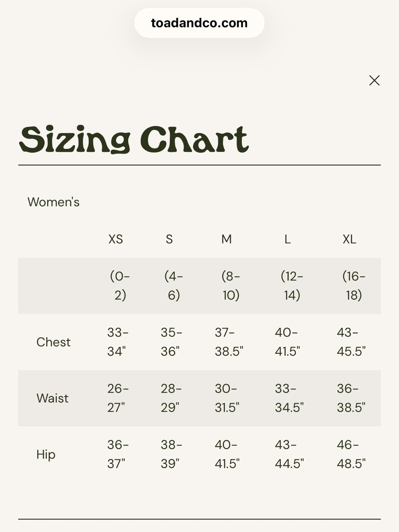This screenshot has width=399, height=532.
Task: Click the 37-38.5" chest measurement for M
Action: [229, 342]
